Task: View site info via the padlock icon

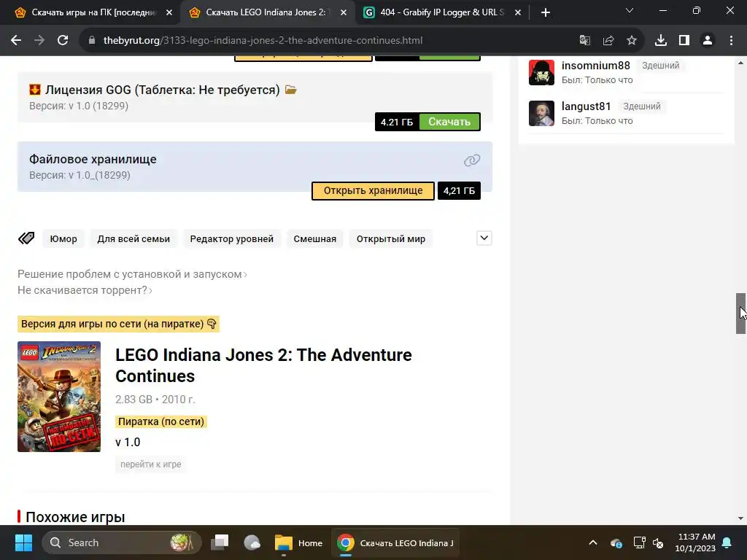Action: 92,41
